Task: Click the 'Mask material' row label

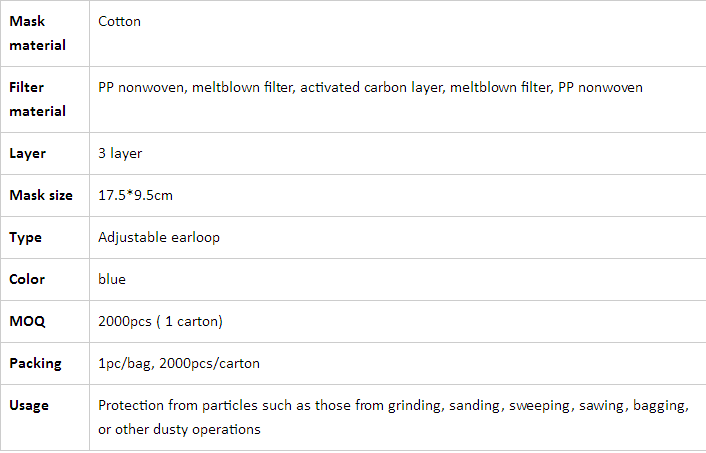Action: pos(37,33)
